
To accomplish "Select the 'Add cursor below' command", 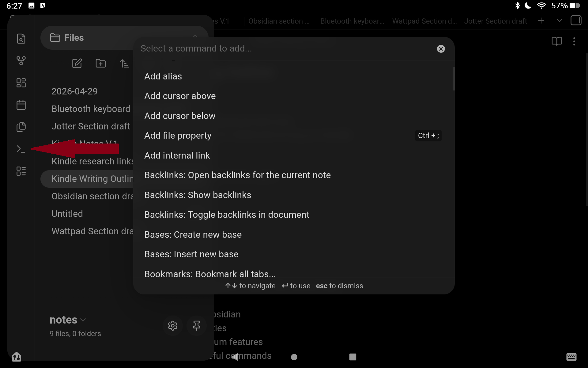I will point(293,116).
